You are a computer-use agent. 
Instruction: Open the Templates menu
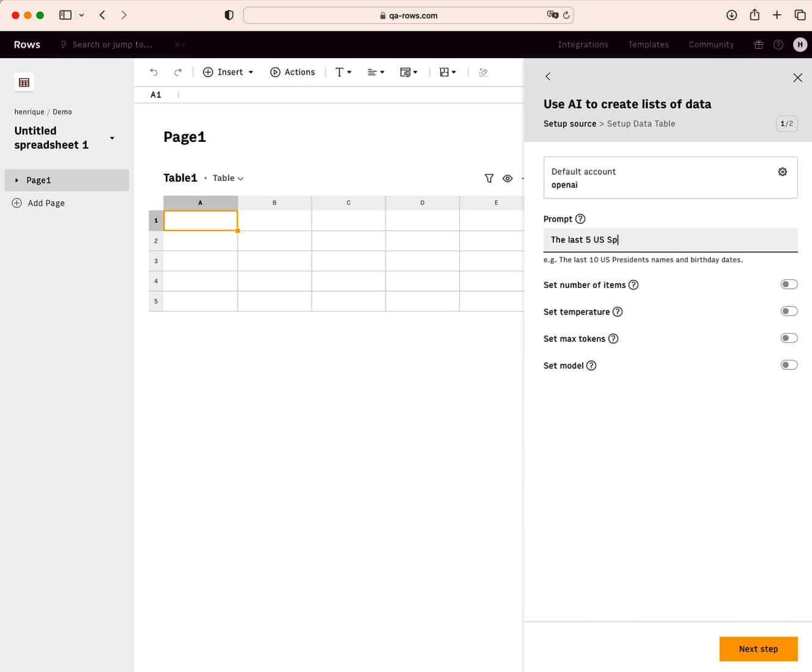coord(648,44)
